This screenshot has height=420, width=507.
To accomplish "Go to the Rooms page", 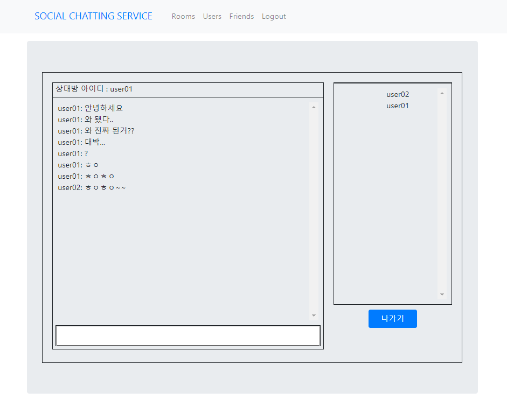I will [x=183, y=17].
